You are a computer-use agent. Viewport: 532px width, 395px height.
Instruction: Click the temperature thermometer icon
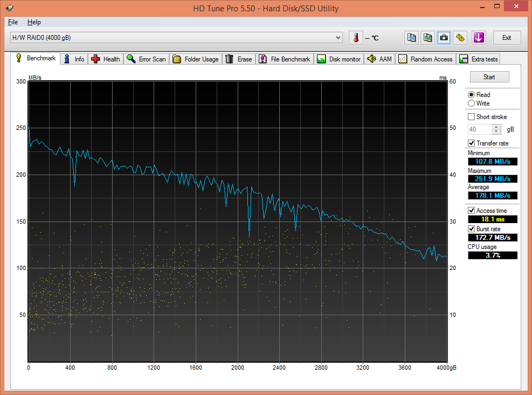tap(356, 38)
